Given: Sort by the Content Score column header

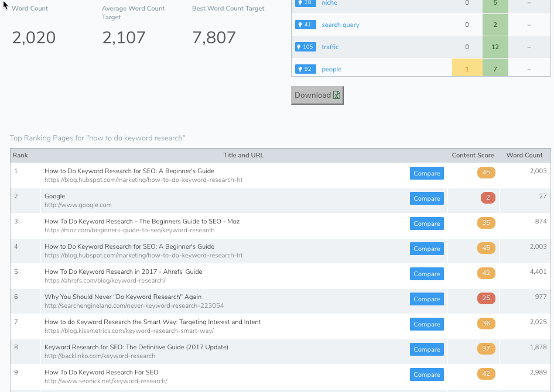Looking at the screenshot, I should [473, 155].
